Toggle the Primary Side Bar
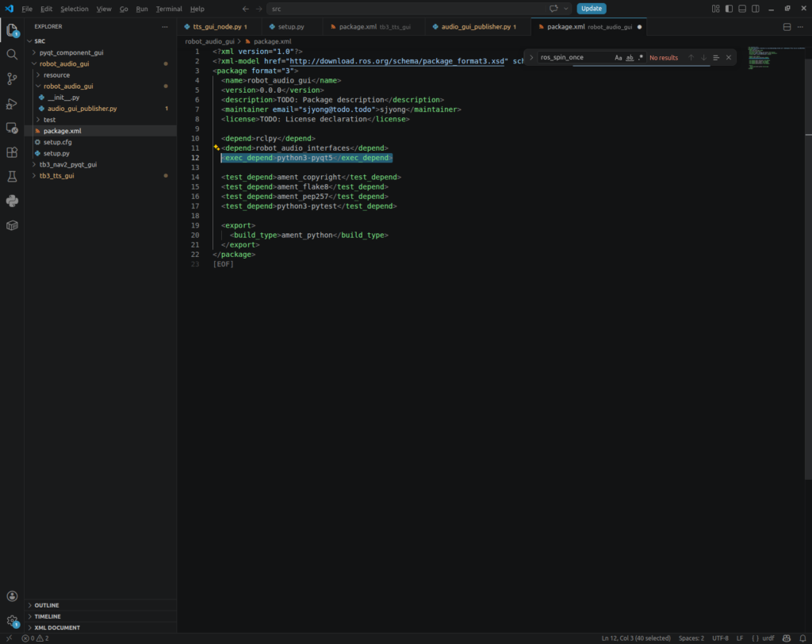 pyautogui.click(x=729, y=9)
